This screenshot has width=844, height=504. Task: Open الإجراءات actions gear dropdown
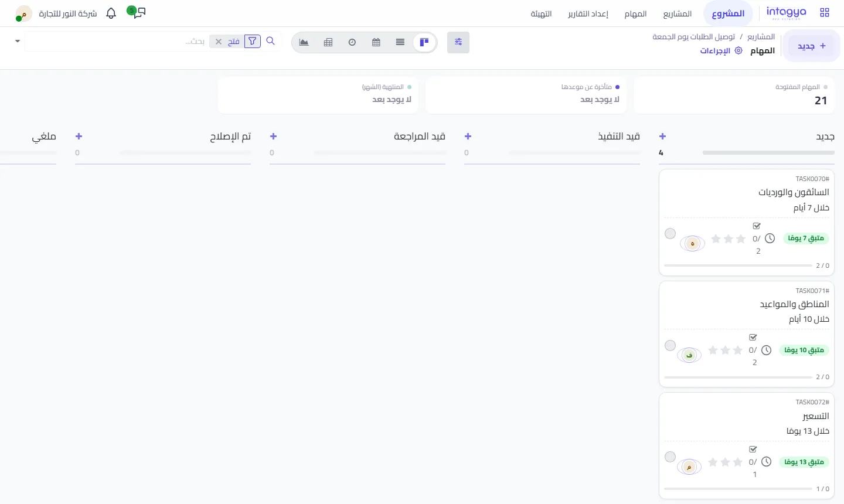[722, 51]
